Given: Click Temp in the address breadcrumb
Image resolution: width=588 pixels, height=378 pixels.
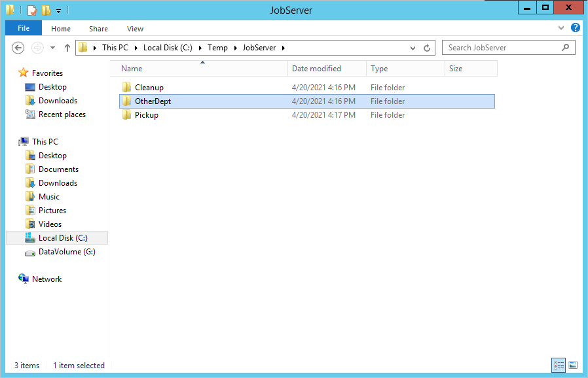Looking at the screenshot, I should point(217,48).
